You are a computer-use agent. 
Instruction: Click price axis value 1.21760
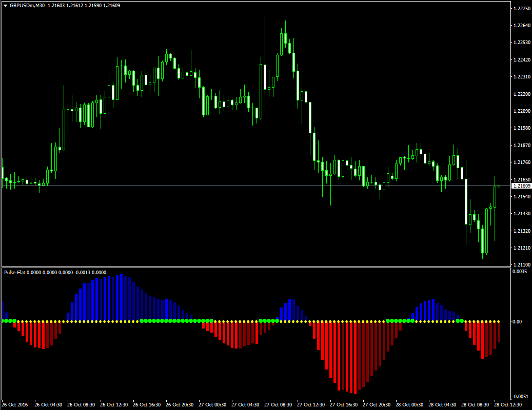point(522,162)
